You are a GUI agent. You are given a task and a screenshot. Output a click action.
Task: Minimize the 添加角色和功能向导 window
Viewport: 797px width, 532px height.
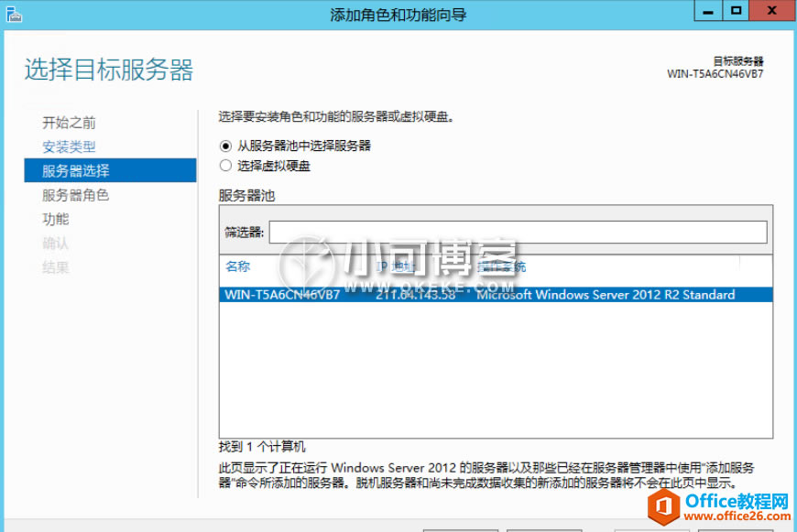click(x=708, y=11)
